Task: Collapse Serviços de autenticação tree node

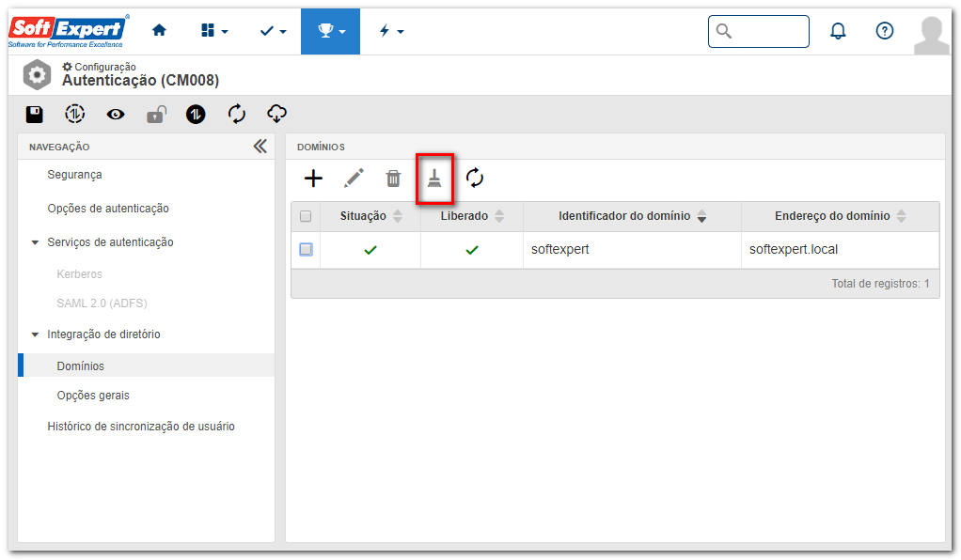Action: tap(35, 242)
